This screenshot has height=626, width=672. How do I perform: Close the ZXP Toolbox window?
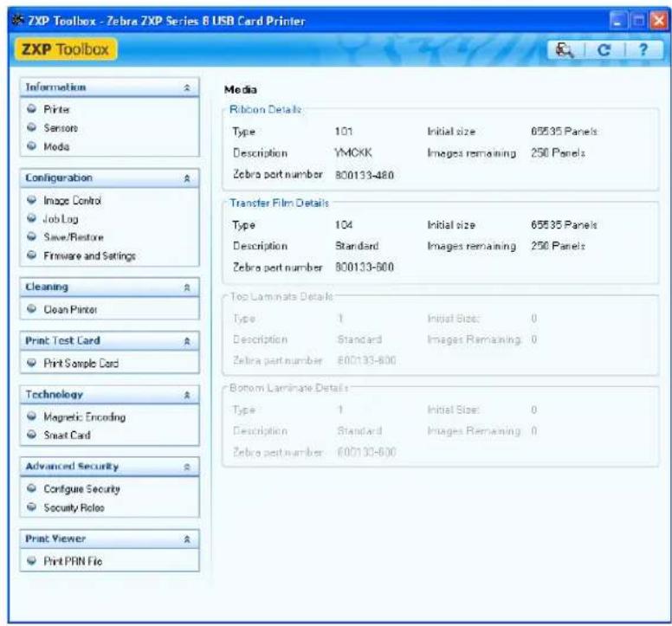[x=658, y=21]
